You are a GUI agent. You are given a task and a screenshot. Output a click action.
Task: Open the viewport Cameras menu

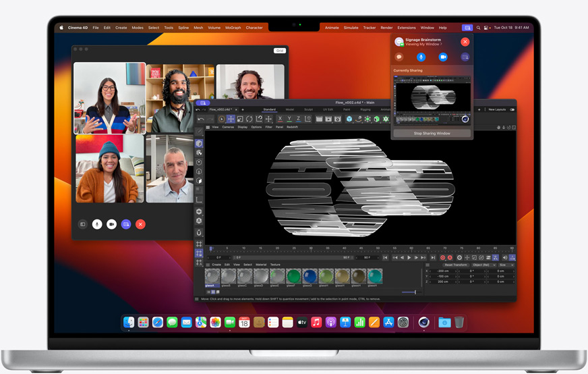point(228,128)
